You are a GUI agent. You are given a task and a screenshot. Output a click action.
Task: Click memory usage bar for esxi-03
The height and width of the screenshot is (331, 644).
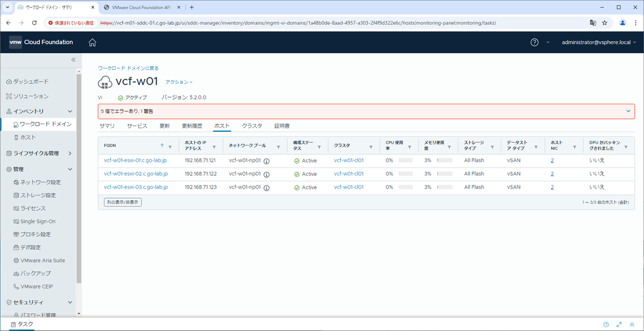(x=445, y=188)
